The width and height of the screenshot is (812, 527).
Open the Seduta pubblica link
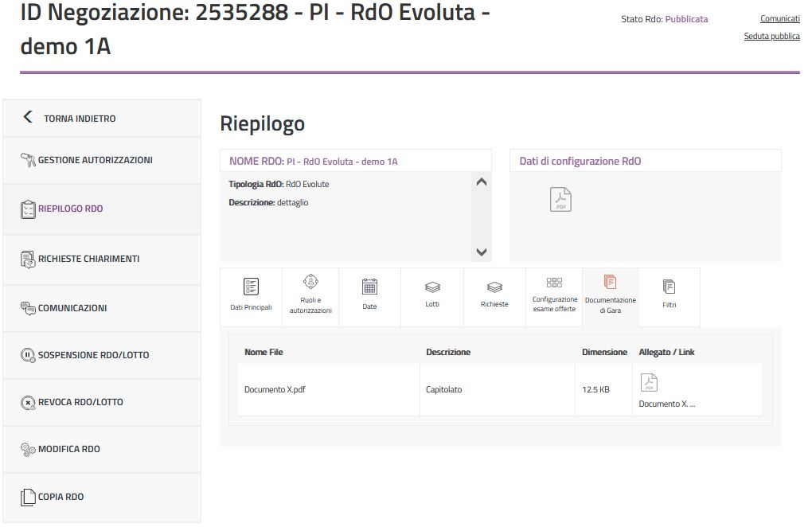(x=771, y=37)
